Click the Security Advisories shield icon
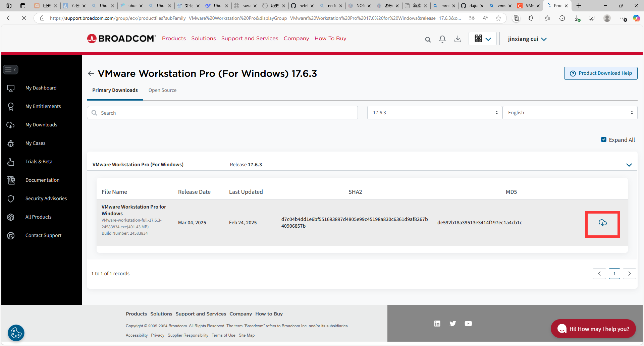Image resolution: width=644 pixels, height=346 pixels. (x=11, y=199)
